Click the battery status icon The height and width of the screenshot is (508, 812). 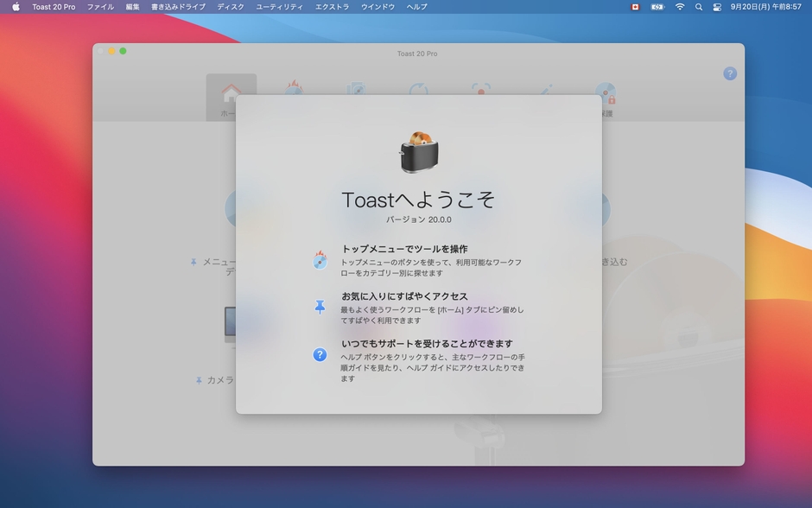click(x=657, y=7)
